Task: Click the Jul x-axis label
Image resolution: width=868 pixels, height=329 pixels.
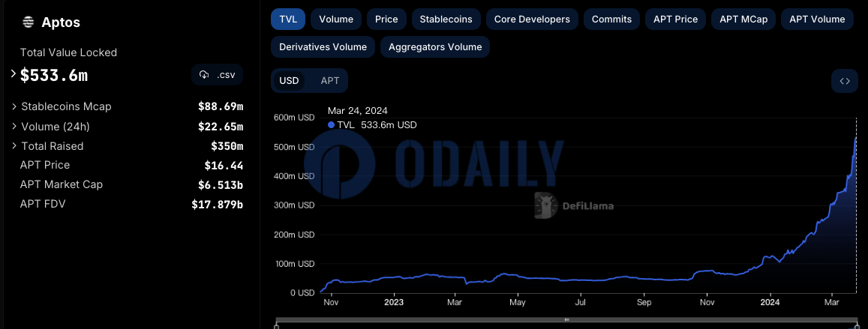Action: pos(580,303)
